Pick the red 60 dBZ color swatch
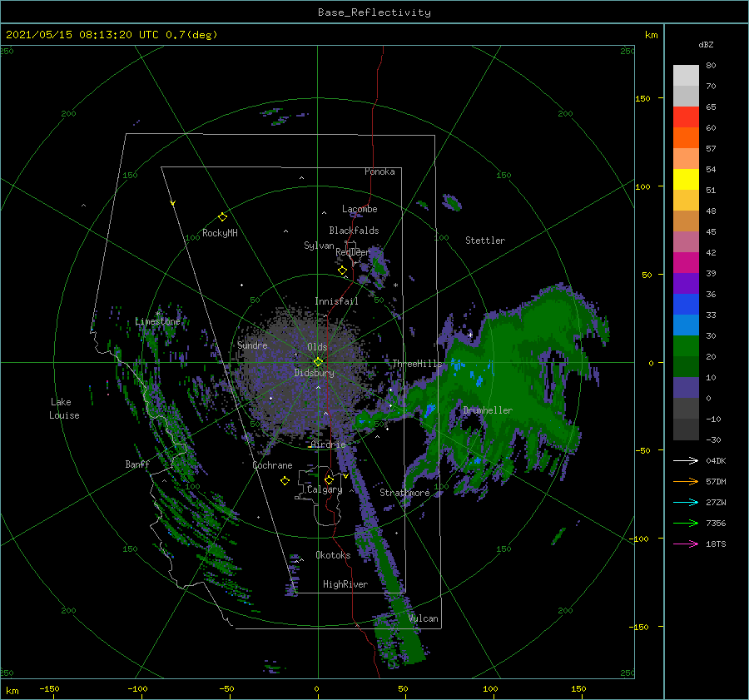This screenshot has height=700, width=749. click(x=686, y=117)
